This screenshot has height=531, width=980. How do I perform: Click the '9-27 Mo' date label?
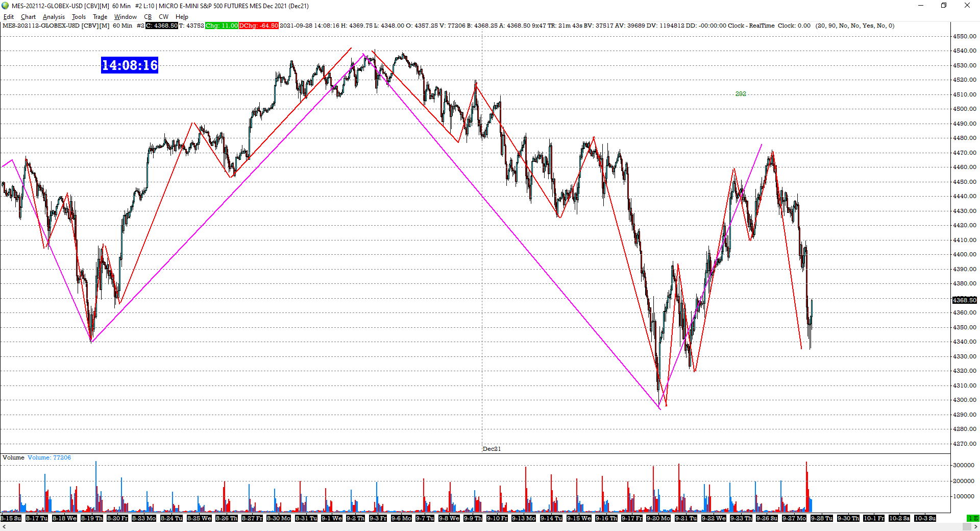(794, 518)
